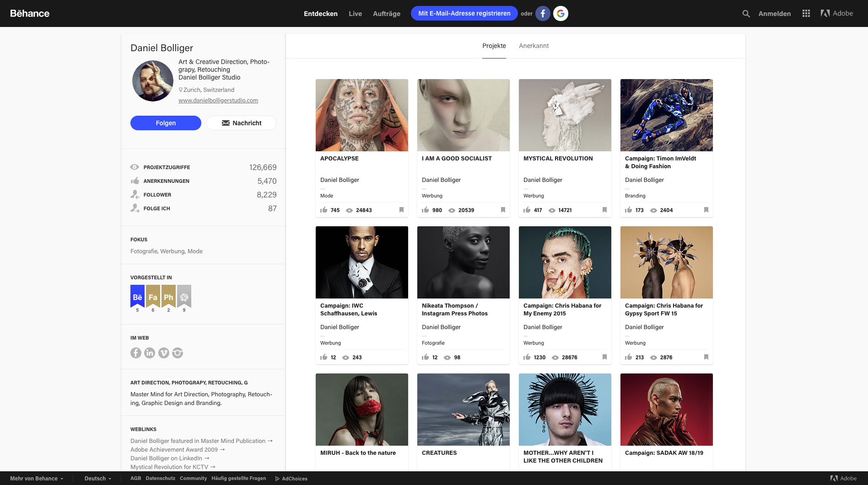Click thumbs-up on I AM A GOOD SOCIALIST
The width and height of the screenshot is (868, 485).
click(x=426, y=210)
